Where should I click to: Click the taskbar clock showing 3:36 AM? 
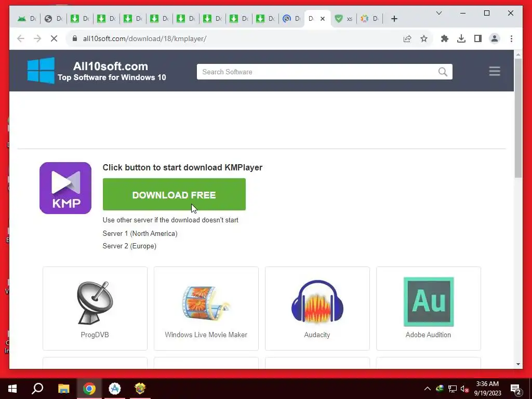pos(487,389)
